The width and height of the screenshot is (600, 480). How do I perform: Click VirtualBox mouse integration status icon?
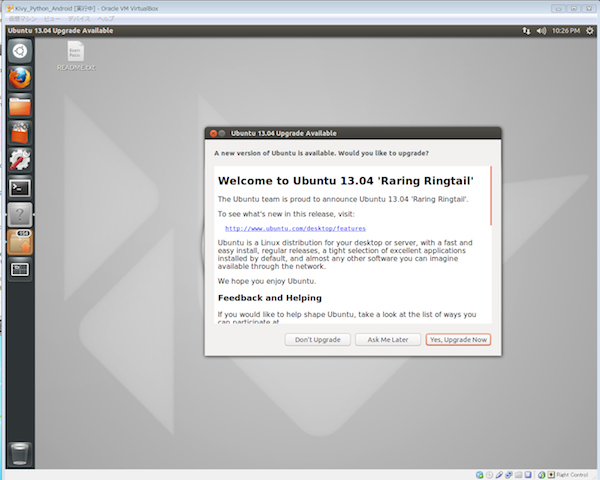coord(541,475)
